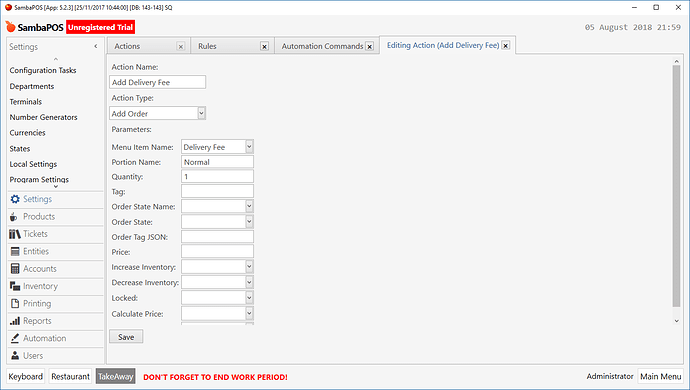
Task: Go to the Inventory sidebar icon
Action: coord(15,286)
